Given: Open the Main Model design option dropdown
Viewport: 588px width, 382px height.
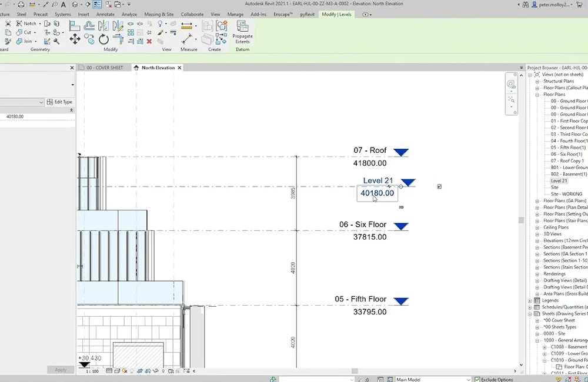Looking at the screenshot, I should [x=469, y=380].
